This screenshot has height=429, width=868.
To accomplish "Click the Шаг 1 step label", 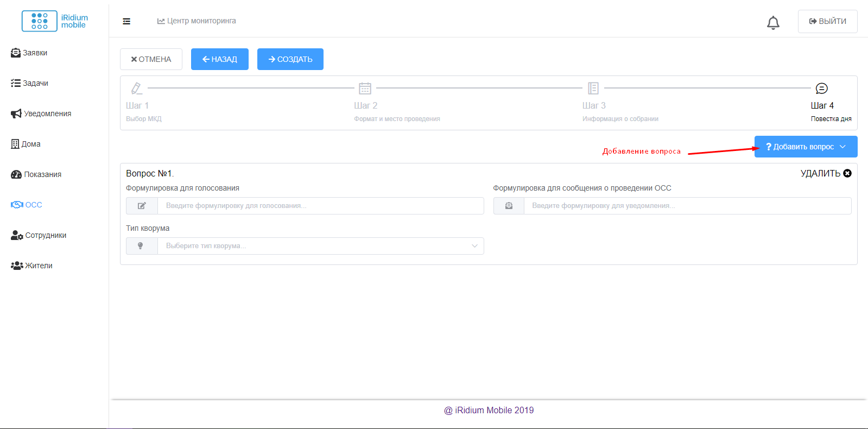I will point(137,105).
